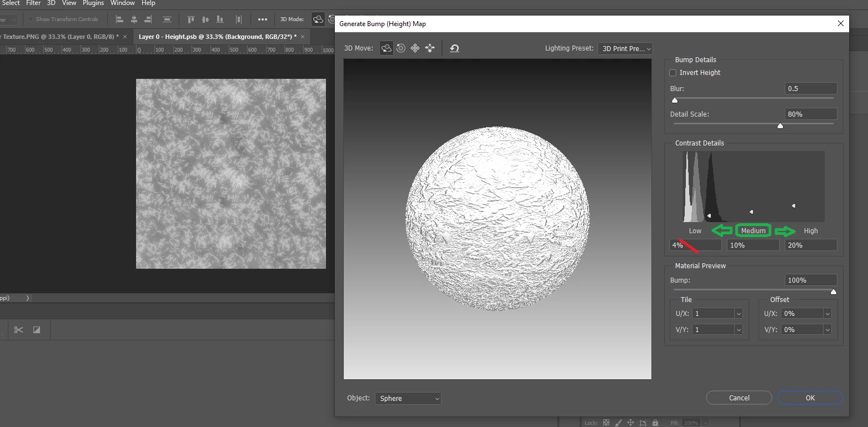The width and height of the screenshot is (868, 427).
Task: Open the three-dots more options icon
Action: tap(263, 19)
